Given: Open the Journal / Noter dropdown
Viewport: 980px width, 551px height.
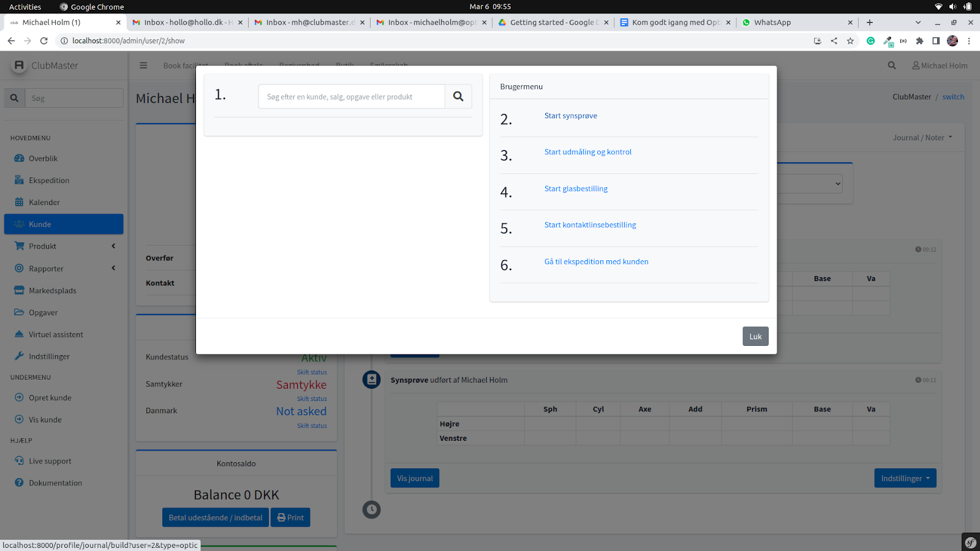Looking at the screenshot, I should [922, 138].
